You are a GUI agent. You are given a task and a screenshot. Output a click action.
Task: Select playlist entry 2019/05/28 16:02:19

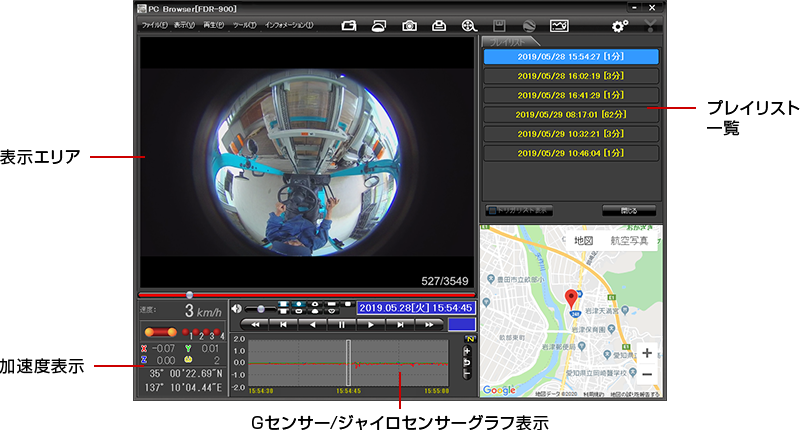570,75
